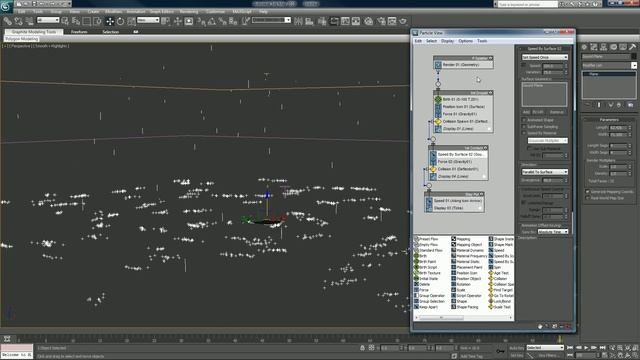The height and width of the screenshot is (360, 640).
Task: Open the Utilities hammer panel tab icon
Action: click(x=632, y=47)
